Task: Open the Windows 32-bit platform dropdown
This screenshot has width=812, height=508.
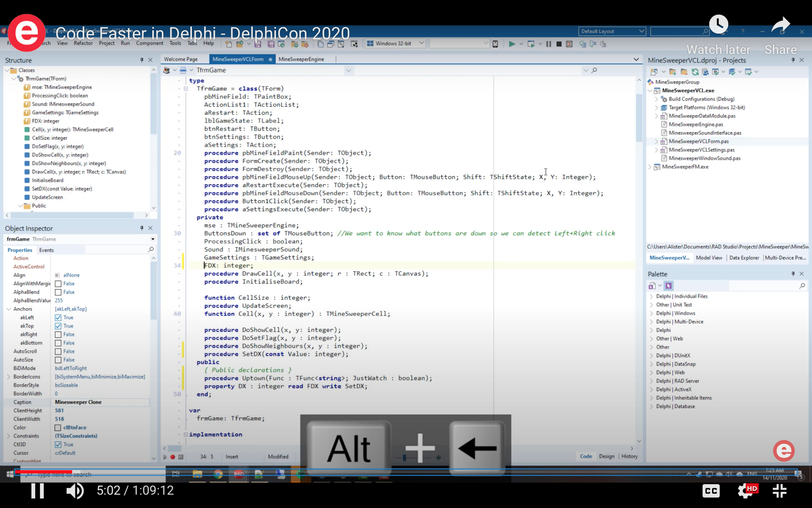Action: 421,43
